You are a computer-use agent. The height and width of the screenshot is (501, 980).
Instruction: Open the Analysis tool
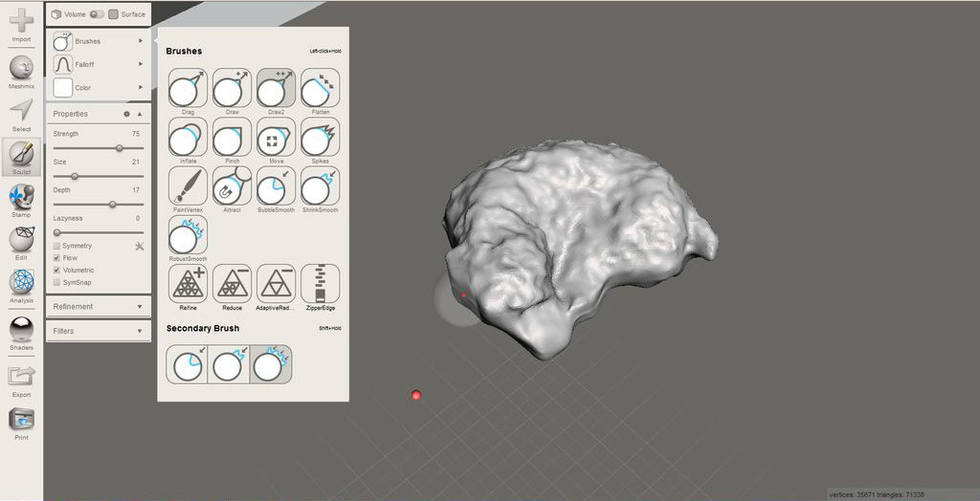point(21,287)
